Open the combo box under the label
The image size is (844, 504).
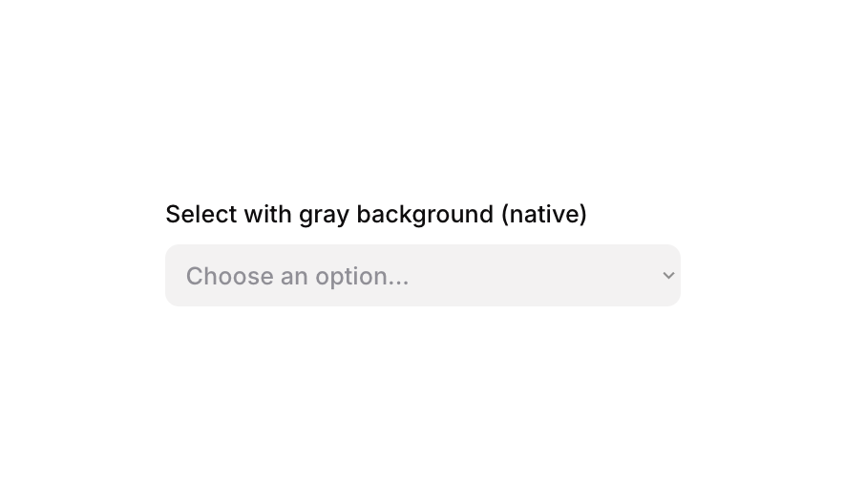[x=422, y=276]
